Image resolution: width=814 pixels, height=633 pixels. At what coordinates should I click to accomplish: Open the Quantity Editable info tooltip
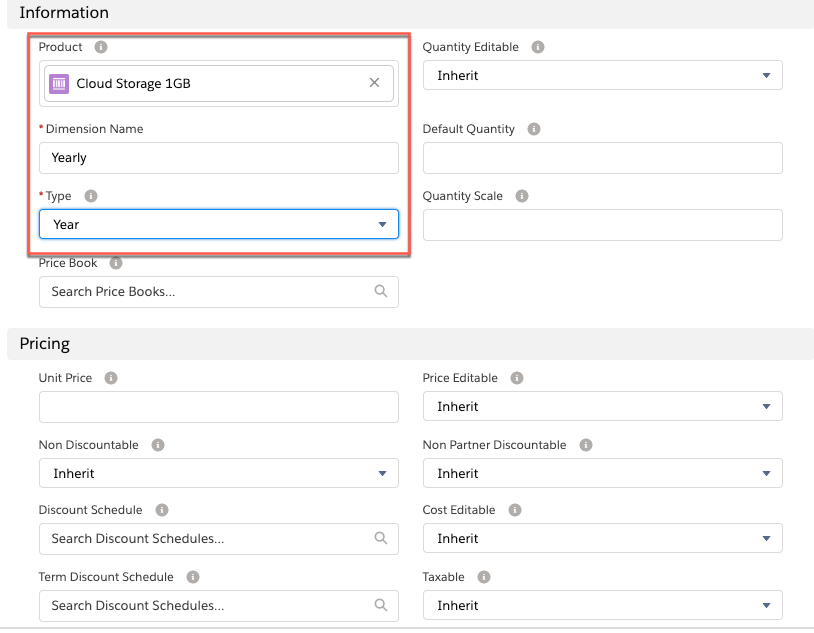[536, 47]
